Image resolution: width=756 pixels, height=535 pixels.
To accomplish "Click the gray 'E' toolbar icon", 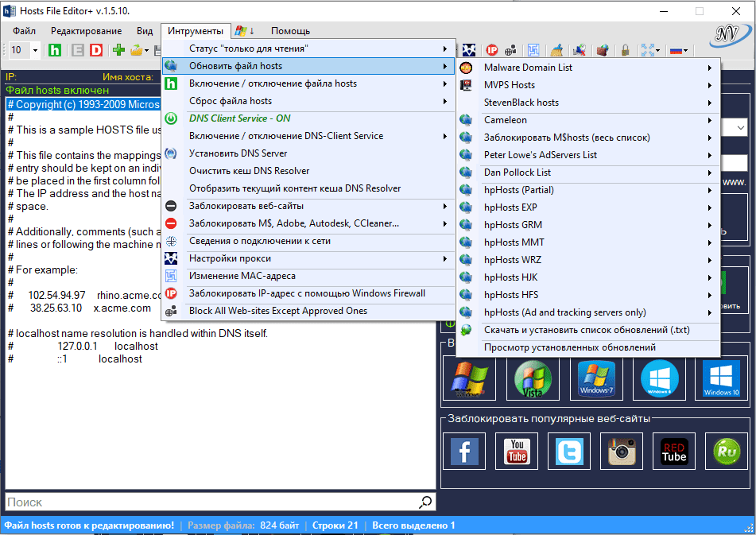I will (78, 50).
